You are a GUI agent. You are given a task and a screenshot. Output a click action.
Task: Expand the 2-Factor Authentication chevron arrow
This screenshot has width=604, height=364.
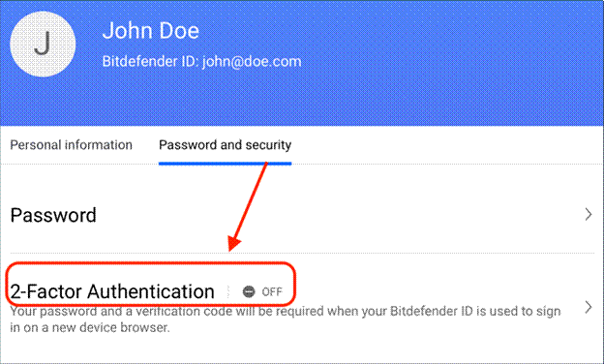click(x=589, y=308)
